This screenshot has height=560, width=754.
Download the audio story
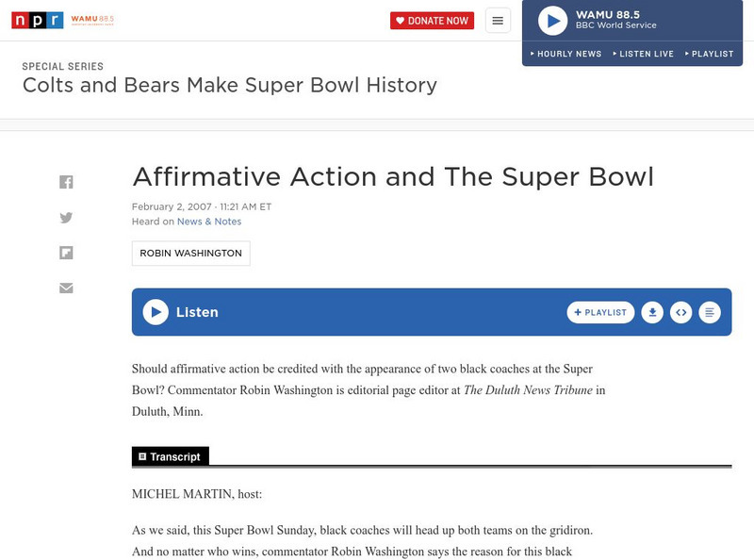pos(652,312)
